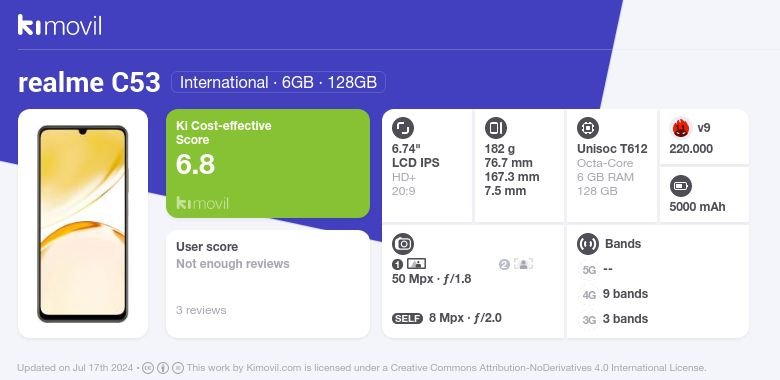
Task: Select the International · 6GB · 128GB variant pill
Action: click(278, 82)
